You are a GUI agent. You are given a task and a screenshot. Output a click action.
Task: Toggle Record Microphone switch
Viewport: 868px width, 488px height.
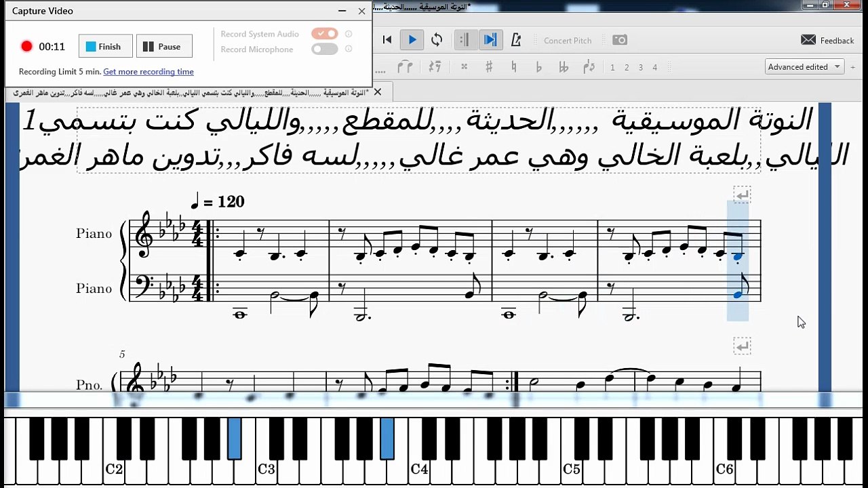coord(324,49)
